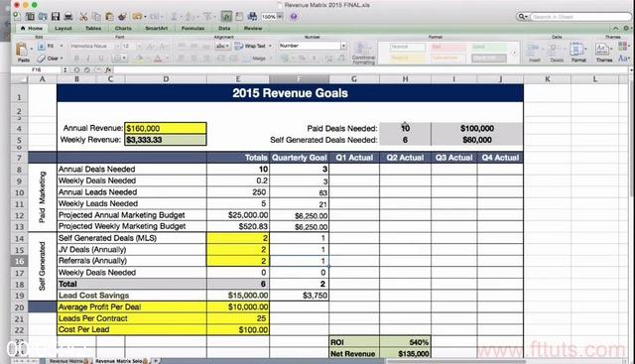Apply the Neutral yellow cell style
The height and width of the screenshot is (364, 635).
pos(408,58)
